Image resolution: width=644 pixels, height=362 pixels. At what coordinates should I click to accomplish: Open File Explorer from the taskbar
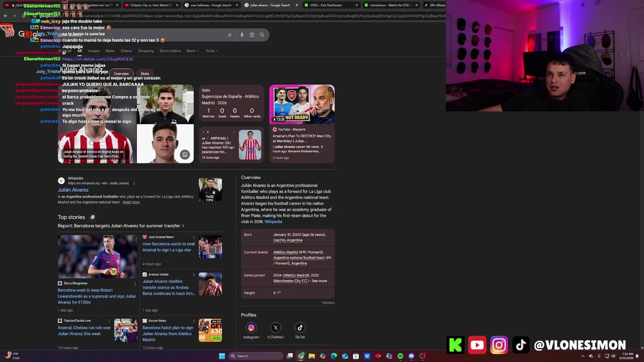312,356
